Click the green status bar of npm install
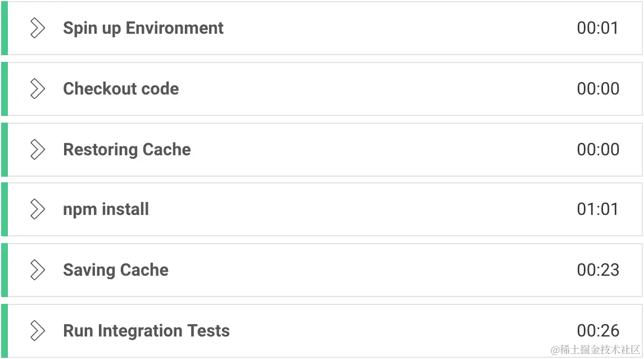The image size is (644, 359). pyautogui.click(x=4, y=209)
